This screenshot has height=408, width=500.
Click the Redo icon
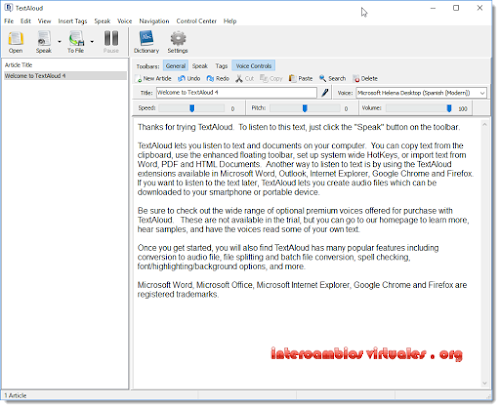[218, 79]
